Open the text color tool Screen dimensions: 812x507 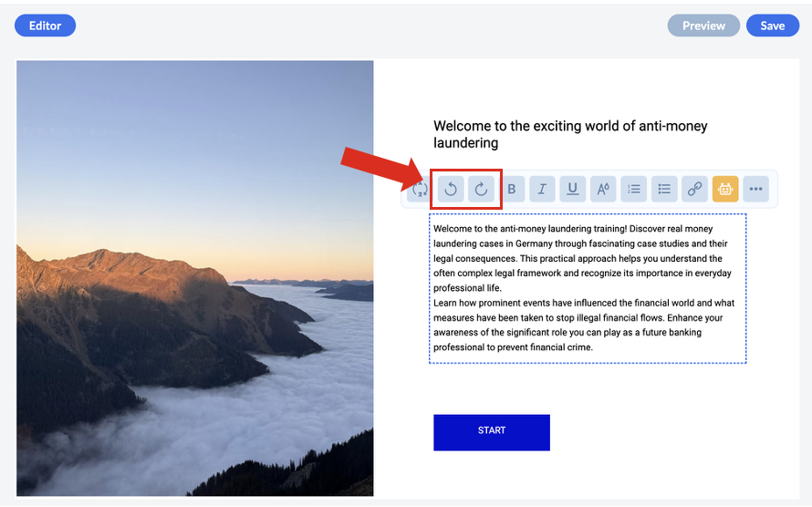(603, 190)
